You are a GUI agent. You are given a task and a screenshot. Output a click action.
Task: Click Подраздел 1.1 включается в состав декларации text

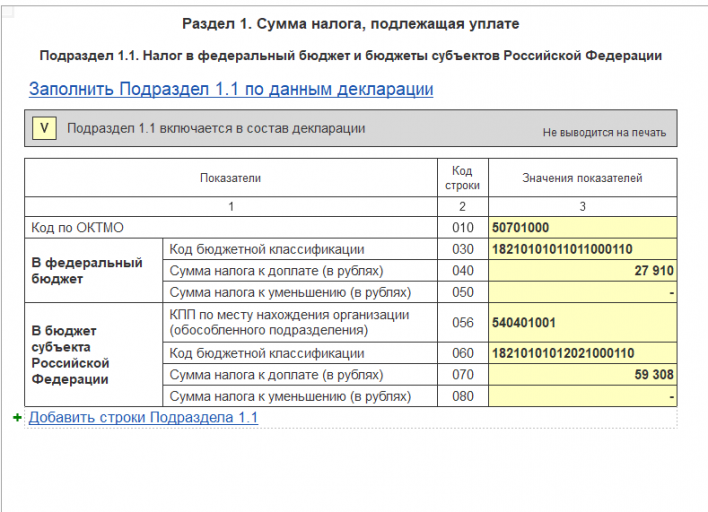(216, 128)
